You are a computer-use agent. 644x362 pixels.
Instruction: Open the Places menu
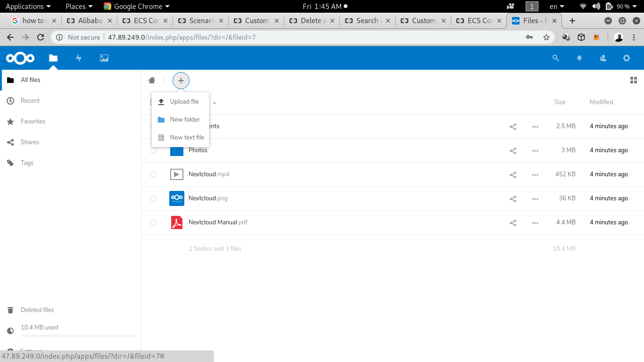[x=78, y=6]
